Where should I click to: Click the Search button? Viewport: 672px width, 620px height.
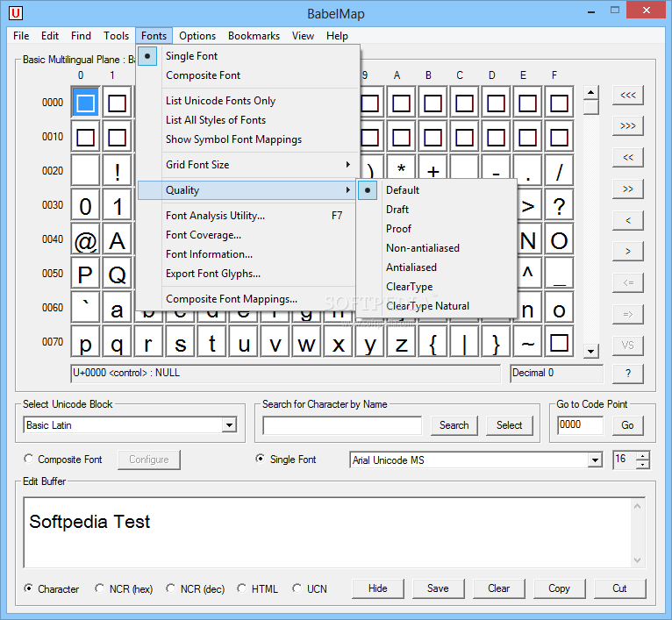tap(454, 425)
